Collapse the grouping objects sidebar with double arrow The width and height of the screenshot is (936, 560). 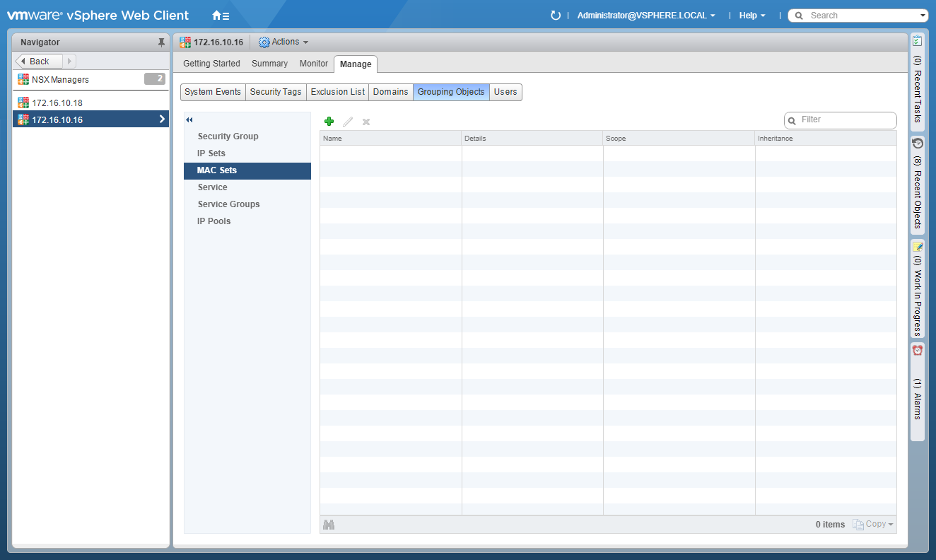[x=189, y=120]
